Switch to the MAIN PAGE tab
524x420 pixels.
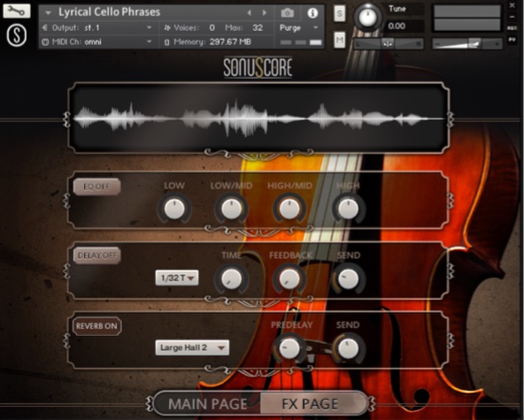click(207, 404)
